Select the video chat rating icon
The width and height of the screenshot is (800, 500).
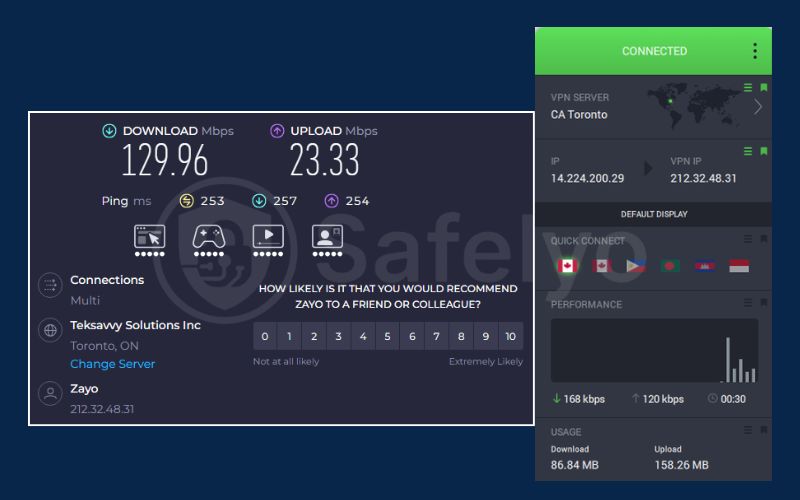pyautogui.click(x=327, y=240)
